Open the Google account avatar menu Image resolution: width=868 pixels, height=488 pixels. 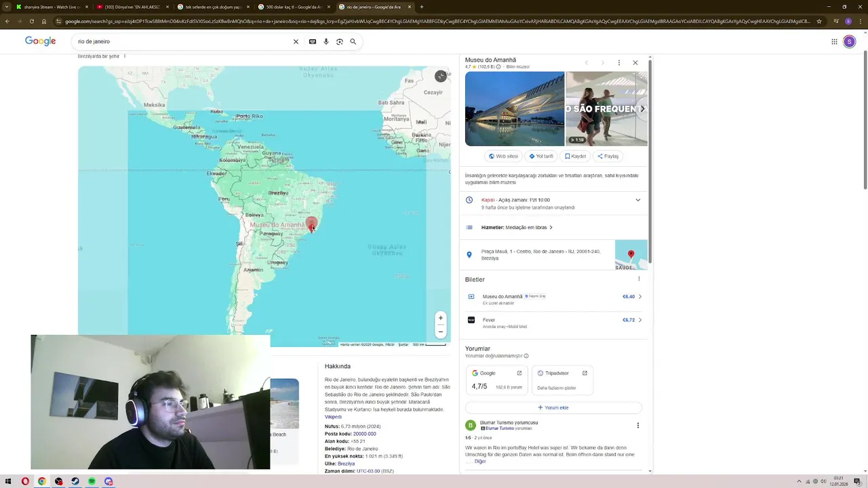(x=849, y=41)
